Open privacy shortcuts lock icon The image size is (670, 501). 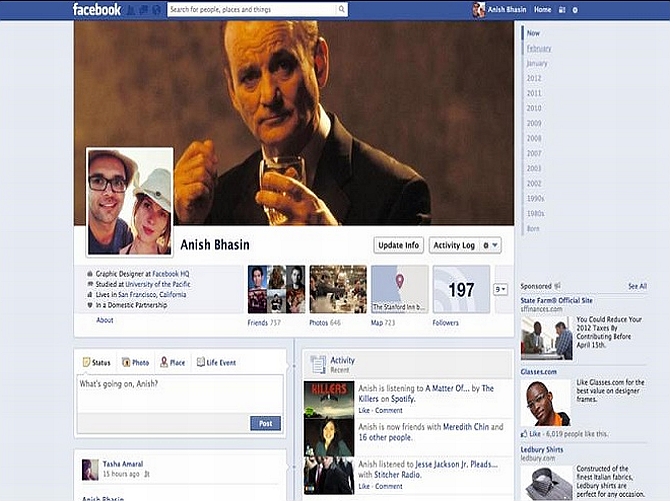(x=562, y=10)
